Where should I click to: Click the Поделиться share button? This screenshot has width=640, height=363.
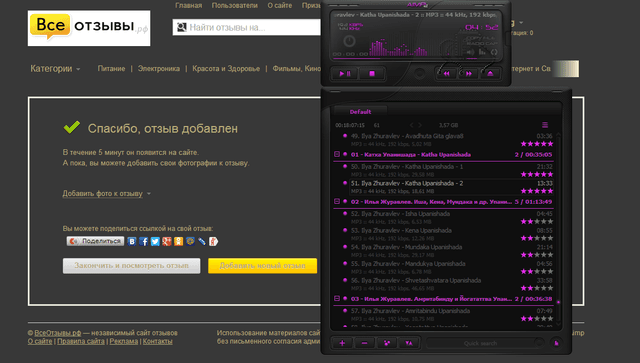click(x=96, y=241)
